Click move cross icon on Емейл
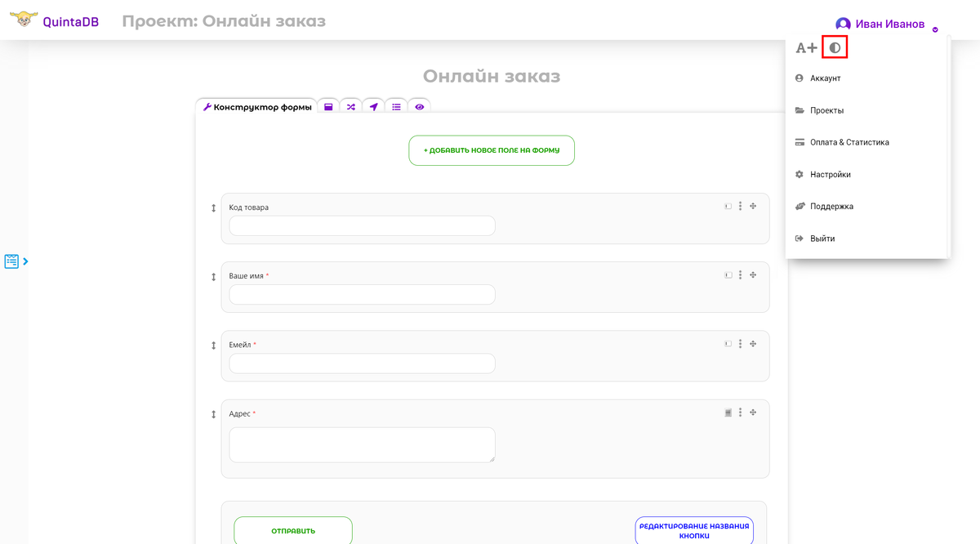This screenshot has width=980, height=544. (753, 344)
